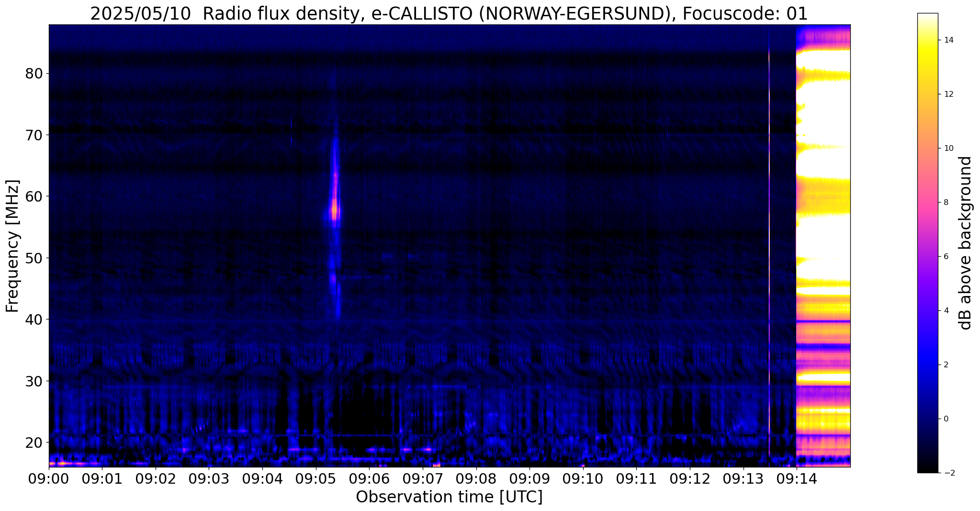Click the 09:14 time tick label
Screen dimensions: 980x511
(x=797, y=478)
